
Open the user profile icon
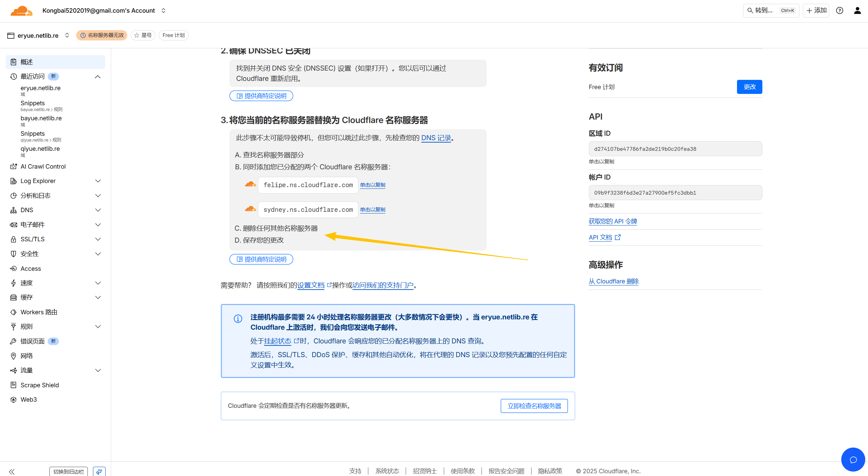tap(857, 11)
